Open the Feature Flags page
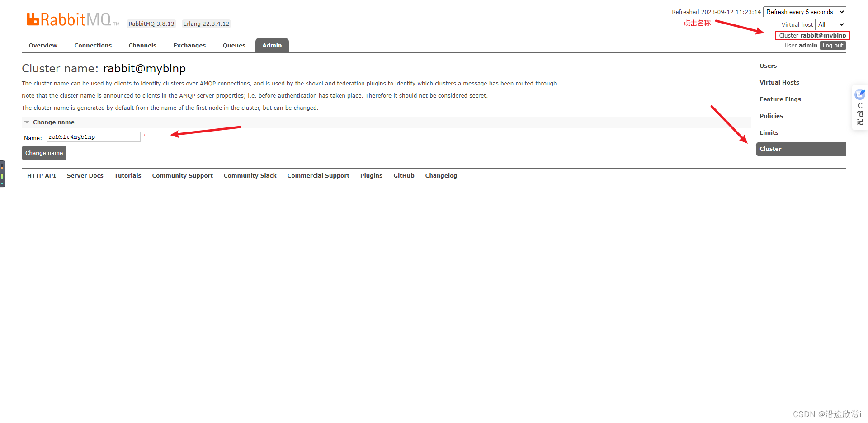This screenshot has height=423, width=868. (x=780, y=99)
